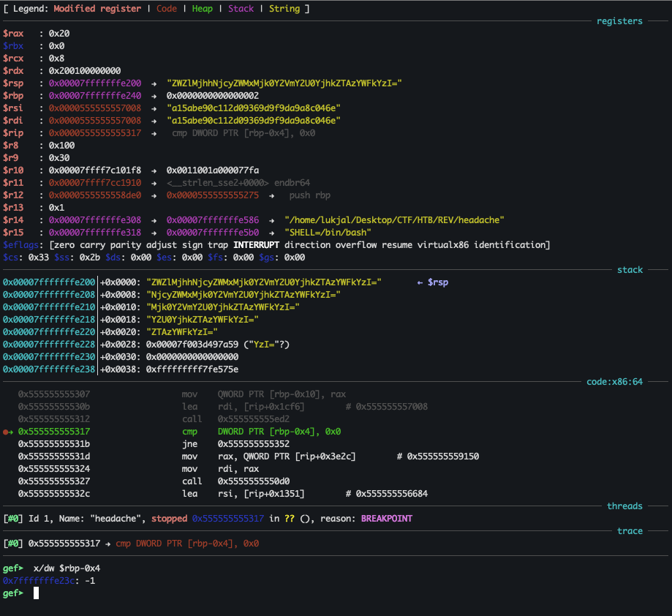Screen dimensions: 672x616
Task: Click the block cursor at the gef prompt
Action: tap(34, 593)
